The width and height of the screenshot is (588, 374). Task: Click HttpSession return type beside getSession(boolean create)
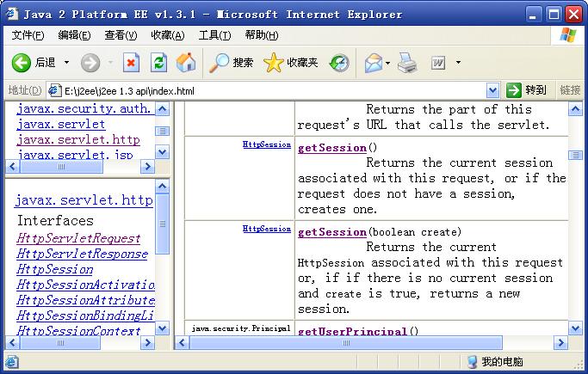(267, 229)
